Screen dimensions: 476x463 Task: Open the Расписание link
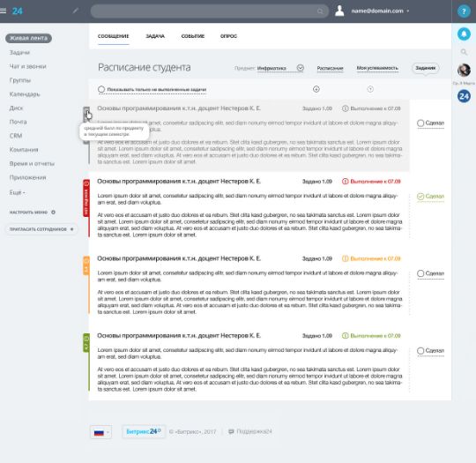[x=330, y=68]
